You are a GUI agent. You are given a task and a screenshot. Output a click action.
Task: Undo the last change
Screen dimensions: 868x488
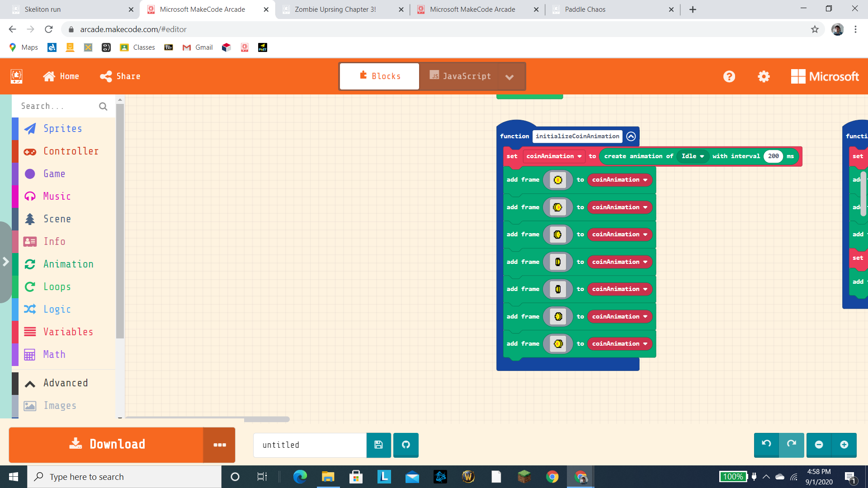click(x=766, y=445)
